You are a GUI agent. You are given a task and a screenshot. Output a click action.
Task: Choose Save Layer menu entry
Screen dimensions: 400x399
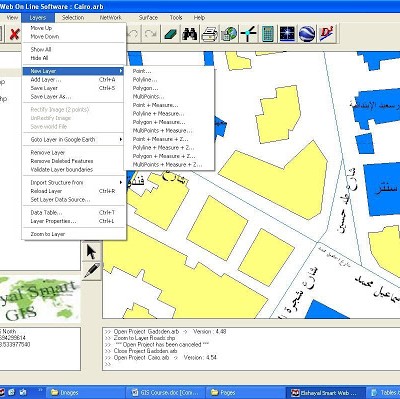point(74,88)
